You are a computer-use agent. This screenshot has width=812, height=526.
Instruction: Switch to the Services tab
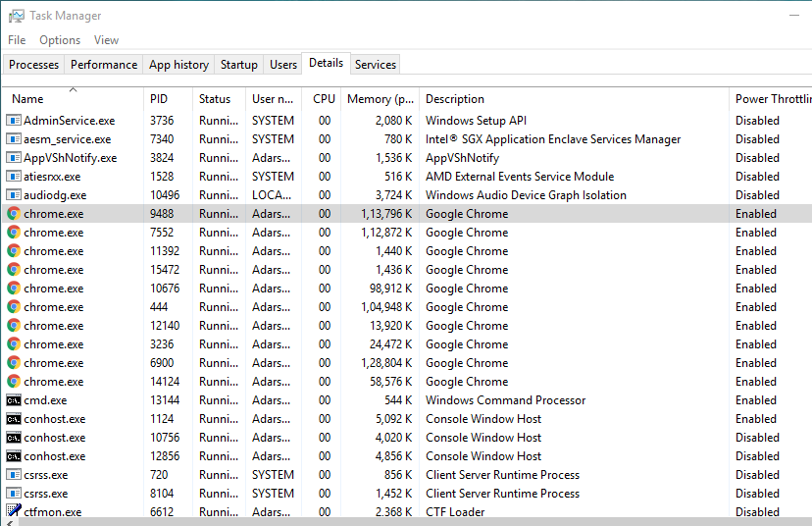376,65
